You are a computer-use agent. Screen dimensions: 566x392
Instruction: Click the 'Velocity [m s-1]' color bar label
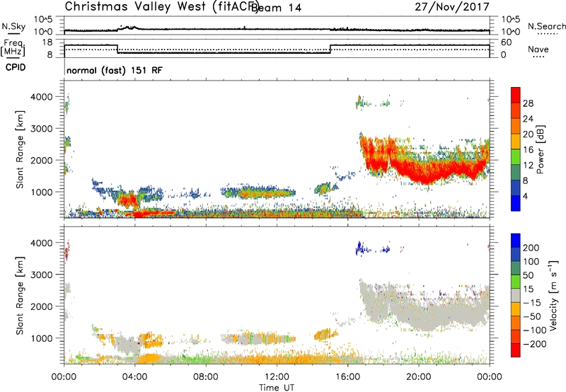pyautogui.click(x=553, y=295)
